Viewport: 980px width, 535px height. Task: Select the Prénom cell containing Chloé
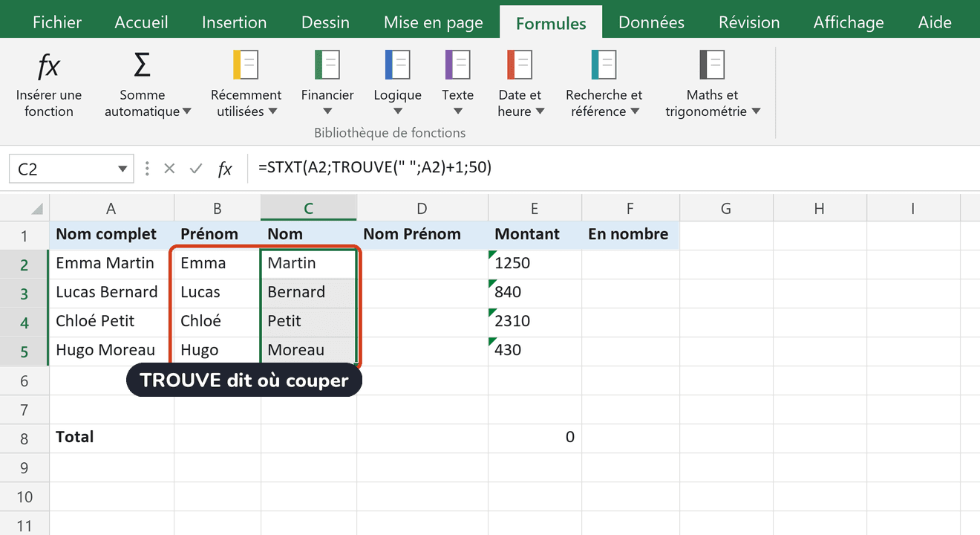pos(217,322)
